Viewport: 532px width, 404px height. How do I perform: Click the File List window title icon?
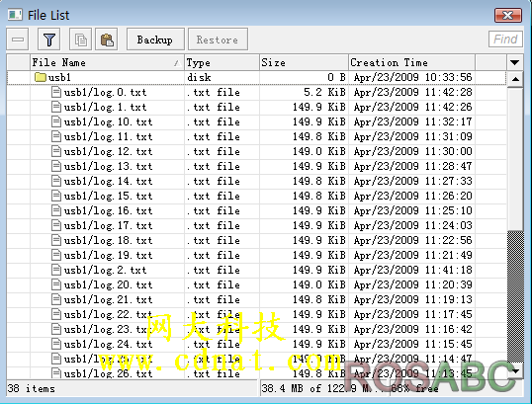15,15
